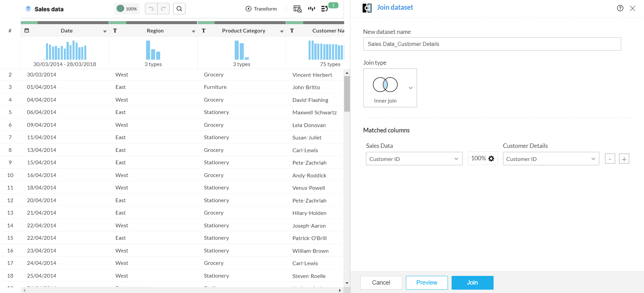644x293 pixels.
Task: Open the Product Category column dropdown arrow
Action: point(282,31)
